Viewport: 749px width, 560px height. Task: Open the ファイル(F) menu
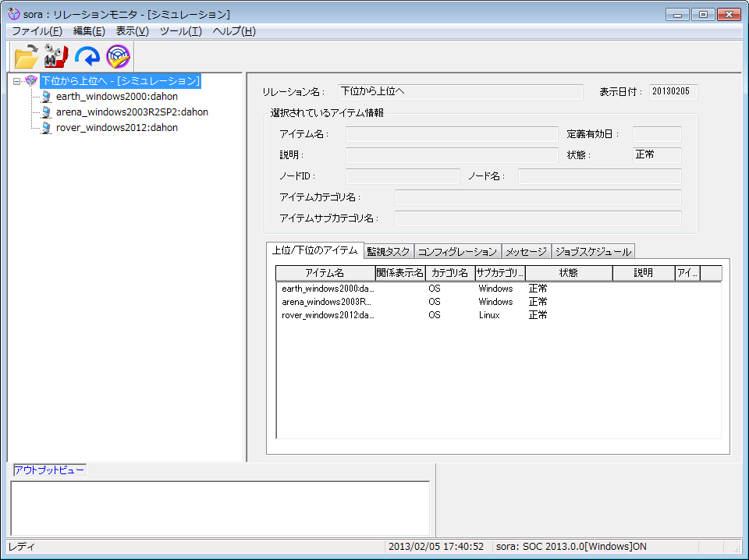[x=37, y=31]
